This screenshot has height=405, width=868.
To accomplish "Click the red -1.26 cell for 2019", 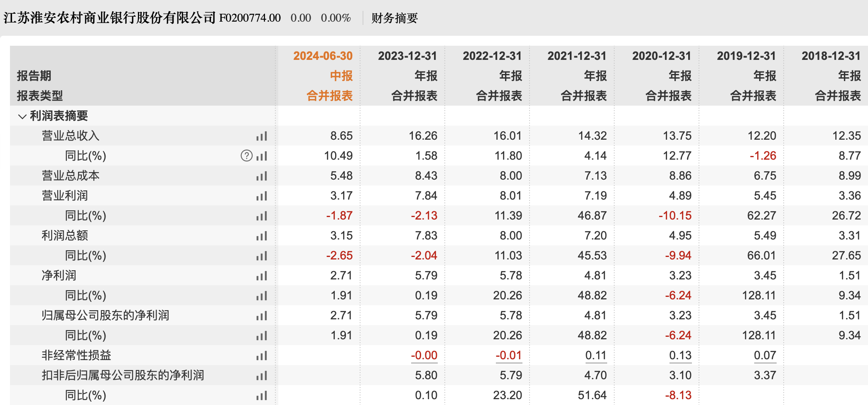I will [x=763, y=156].
